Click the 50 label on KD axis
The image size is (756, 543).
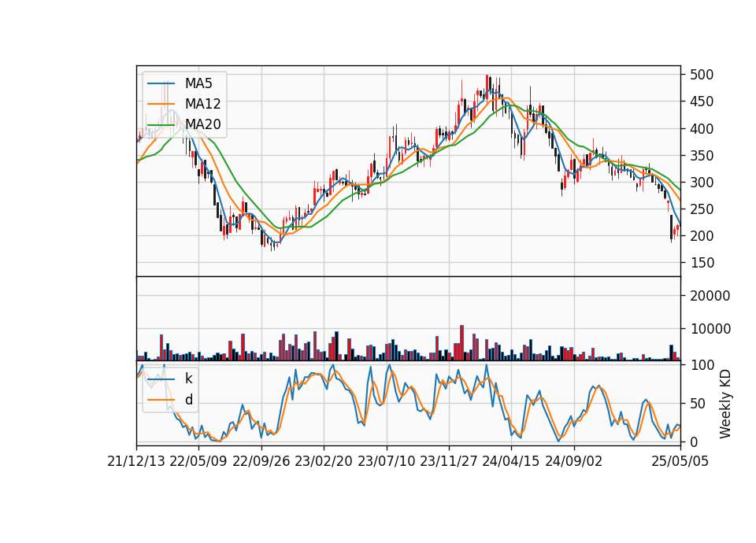(698, 404)
